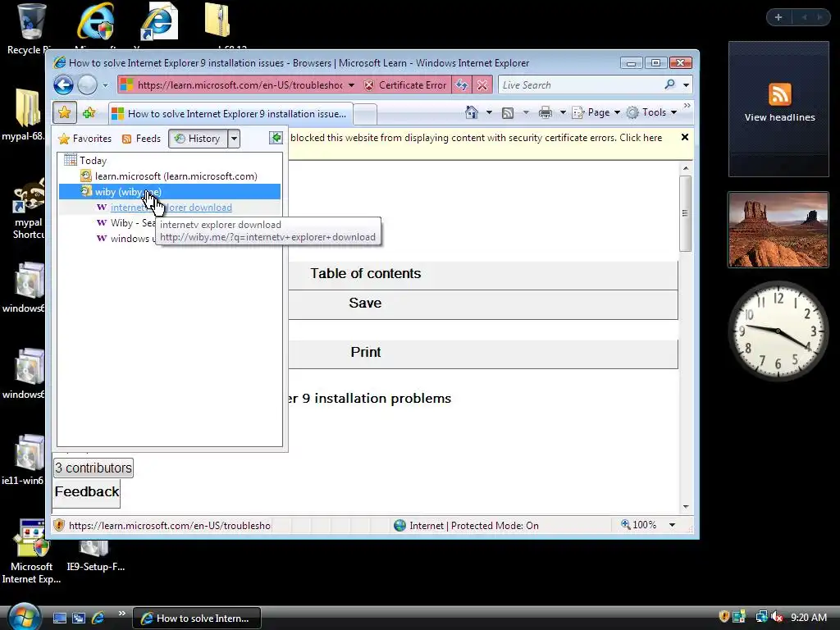
Task: Click the Switch between windows icon
Action: coord(79,619)
